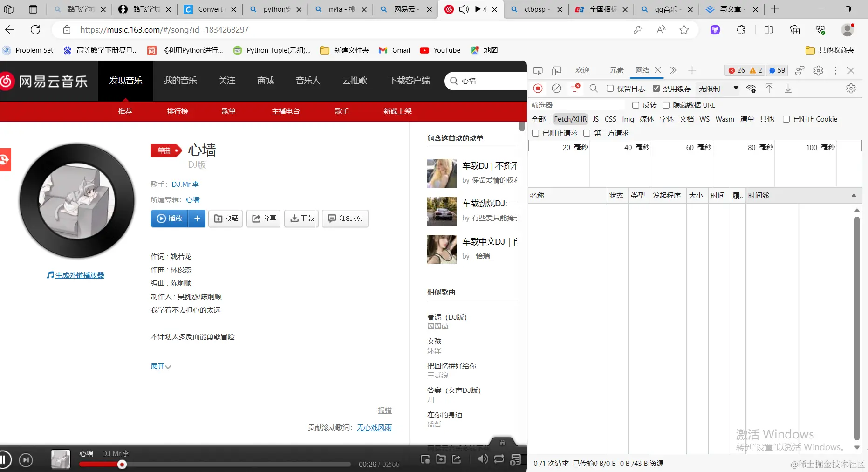Select the inspect element picker tool
The image size is (868, 472).
point(538,70)
